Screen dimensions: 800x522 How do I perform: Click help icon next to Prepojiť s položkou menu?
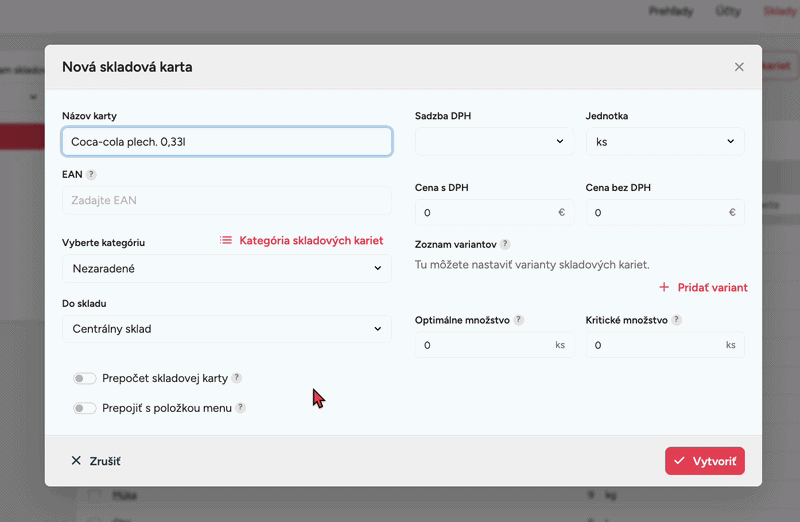(241, 408)
